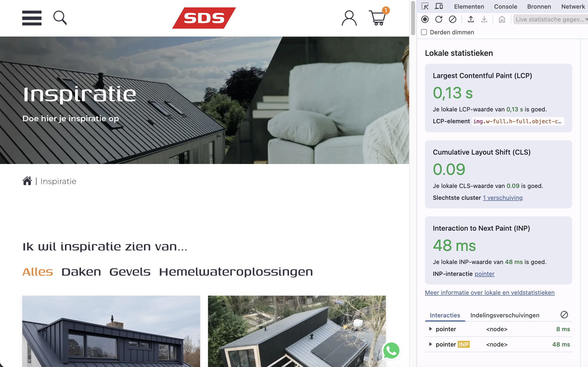Expand the pointer INP interaction row
The image size is (588, 367).
tap(431, 344)
